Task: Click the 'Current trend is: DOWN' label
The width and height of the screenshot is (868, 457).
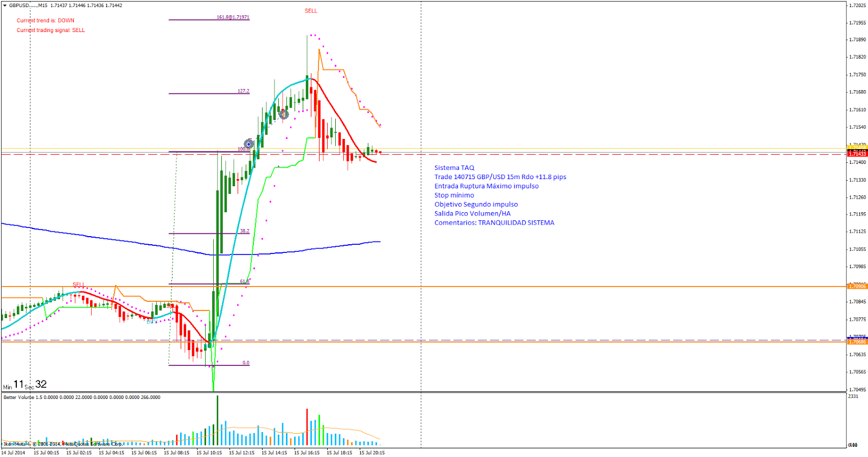Action: [x=46, y=21]
